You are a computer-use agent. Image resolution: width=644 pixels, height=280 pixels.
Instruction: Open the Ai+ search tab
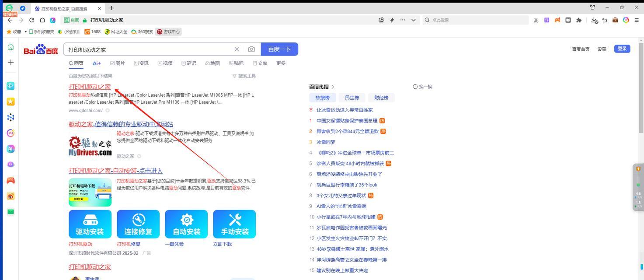point(97,63)
